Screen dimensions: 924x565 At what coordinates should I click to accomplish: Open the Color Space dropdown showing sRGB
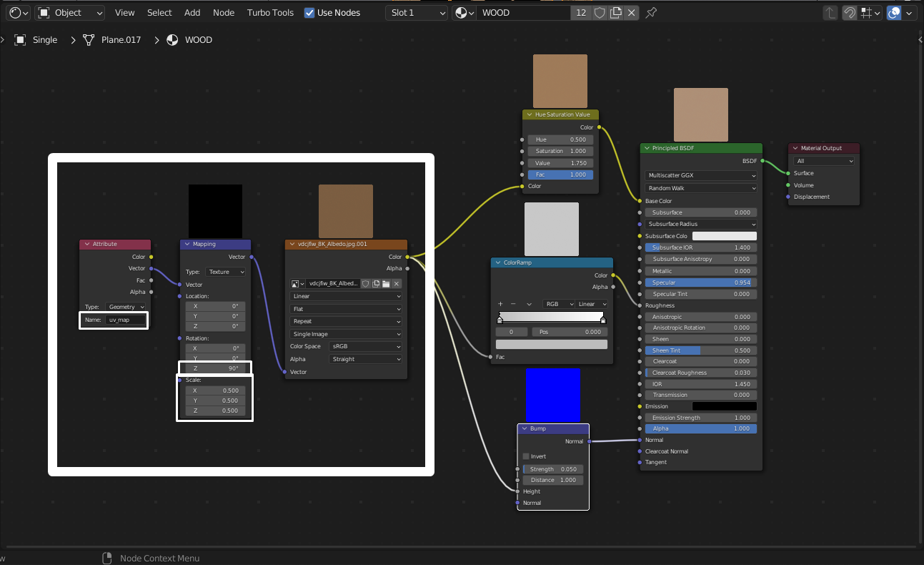pyautogui.click(x=365, y=345)
